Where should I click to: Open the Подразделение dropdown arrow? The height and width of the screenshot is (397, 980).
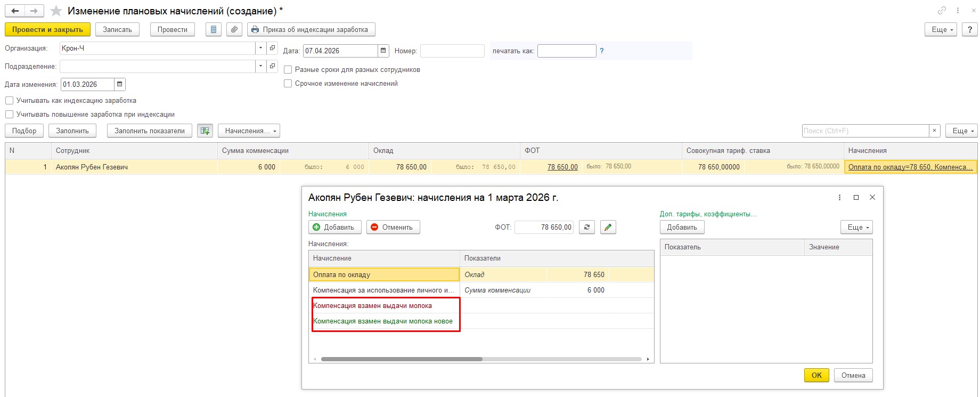[x=260, y=66]
